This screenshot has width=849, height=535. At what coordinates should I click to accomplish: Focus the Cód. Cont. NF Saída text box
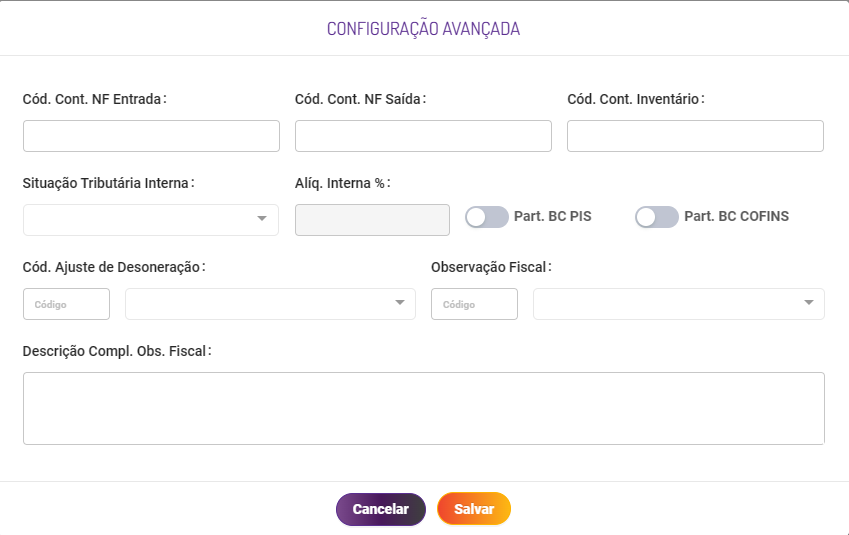point(423,136)
